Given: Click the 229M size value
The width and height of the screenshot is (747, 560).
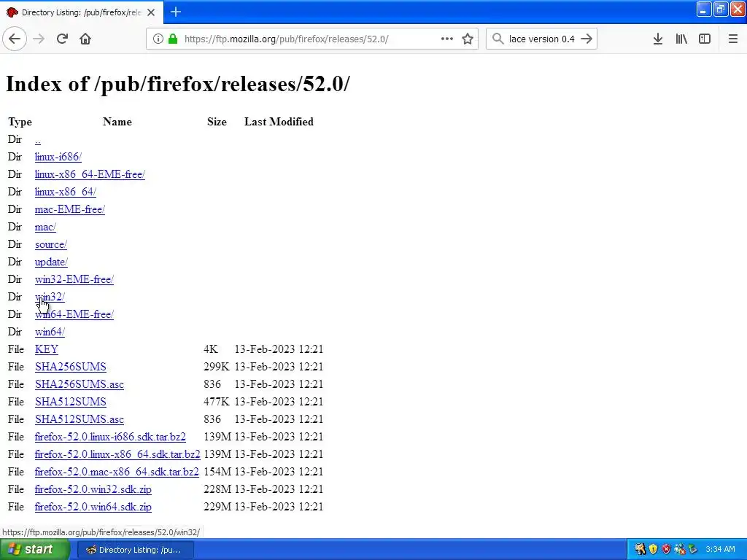Looking at the screenshot, I should (217, 507).
